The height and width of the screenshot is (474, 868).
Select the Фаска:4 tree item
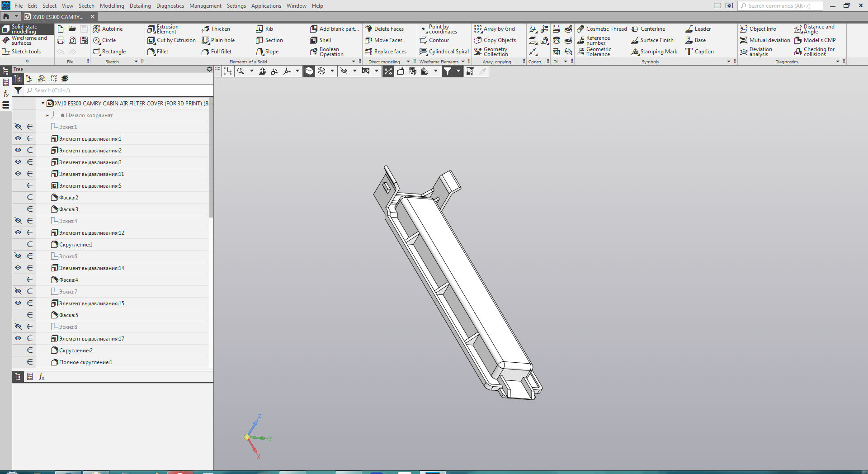pos(69,280)
